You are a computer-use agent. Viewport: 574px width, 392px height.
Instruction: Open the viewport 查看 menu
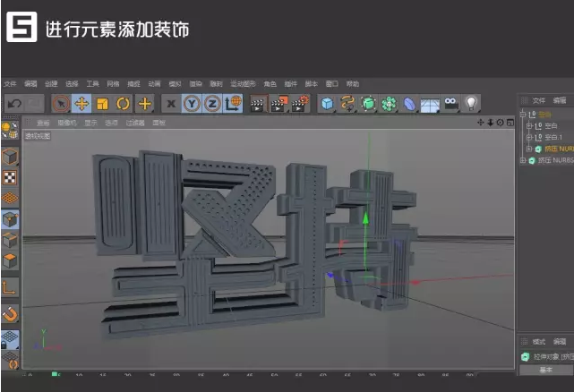pyautogui.click(x=43, y=123)
